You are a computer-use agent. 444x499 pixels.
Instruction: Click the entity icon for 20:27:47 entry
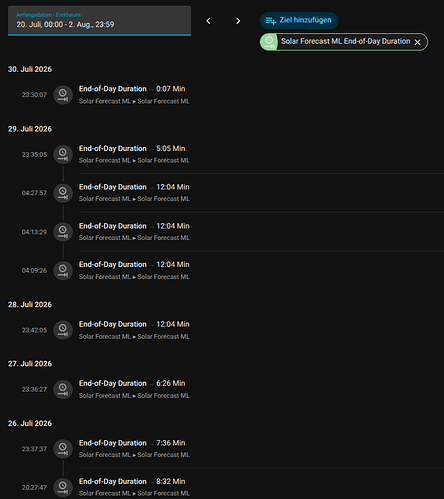[x=63, y=487]
